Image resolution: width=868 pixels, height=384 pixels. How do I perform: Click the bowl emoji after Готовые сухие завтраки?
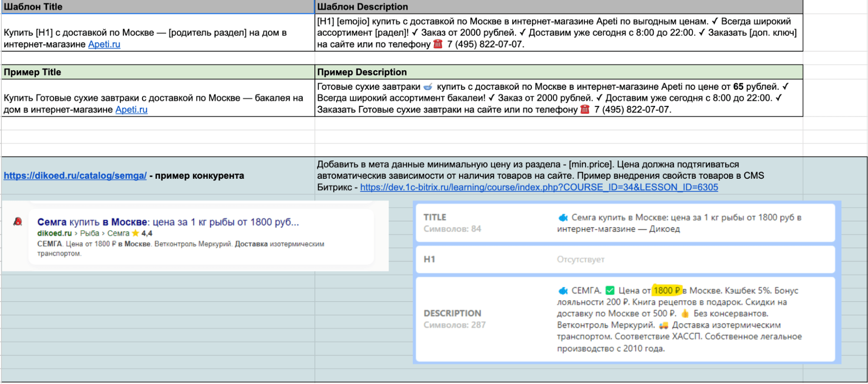click(428, 87)
